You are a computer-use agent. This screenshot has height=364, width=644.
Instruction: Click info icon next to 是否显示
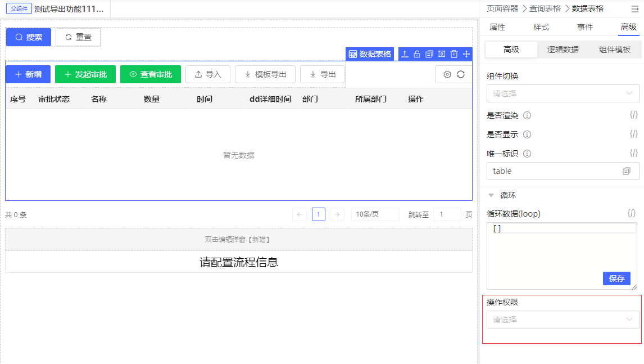coord(527,134)
